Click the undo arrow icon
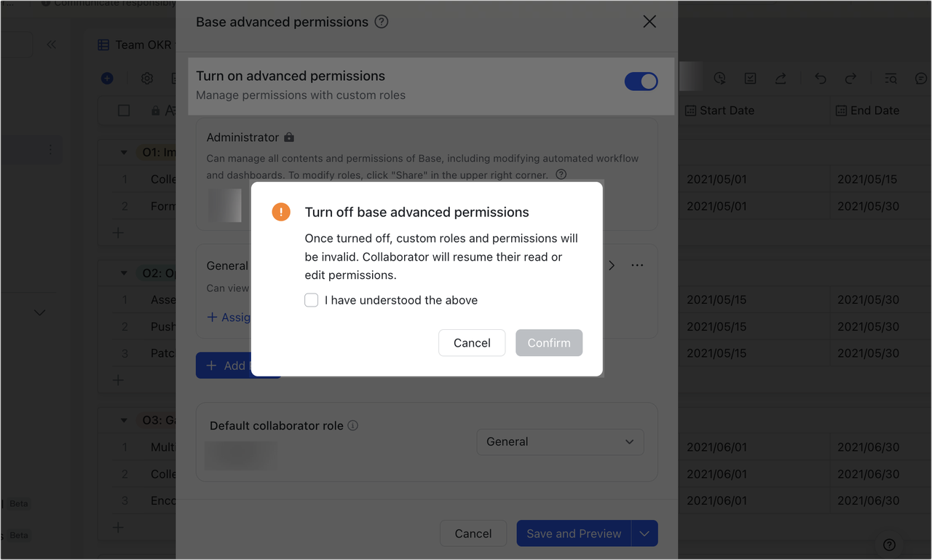 (820, 78)
